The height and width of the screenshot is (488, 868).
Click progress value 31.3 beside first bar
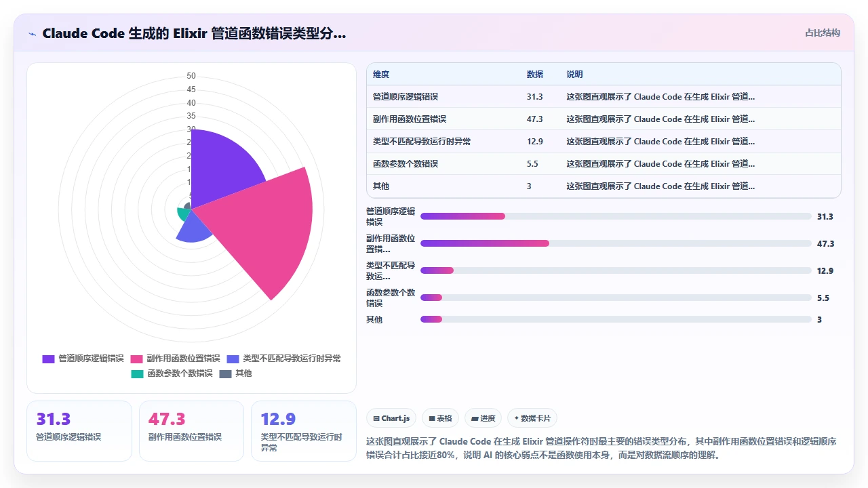825,217
